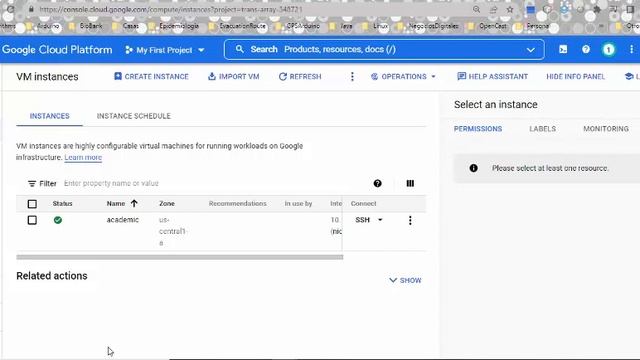The width and height of the screenshot is (640, 360).
Task: Click the Create Instance button
Action: [x=151, y=77]
